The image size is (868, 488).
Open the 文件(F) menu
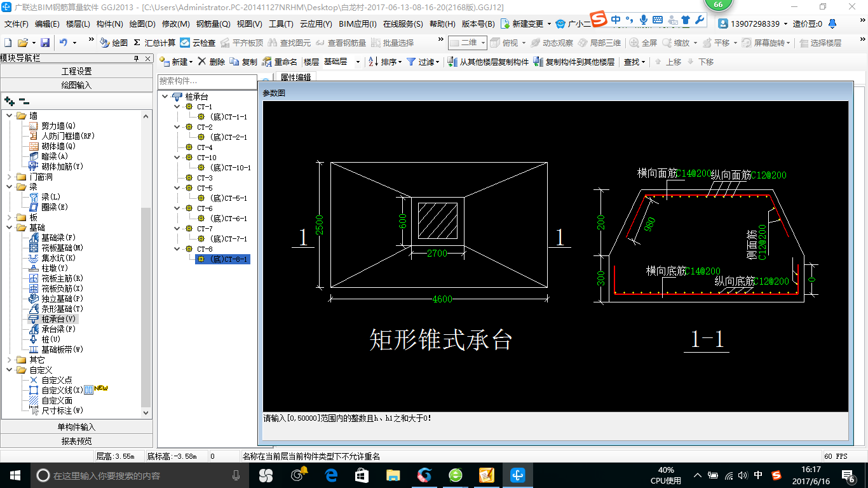point(16,24)
